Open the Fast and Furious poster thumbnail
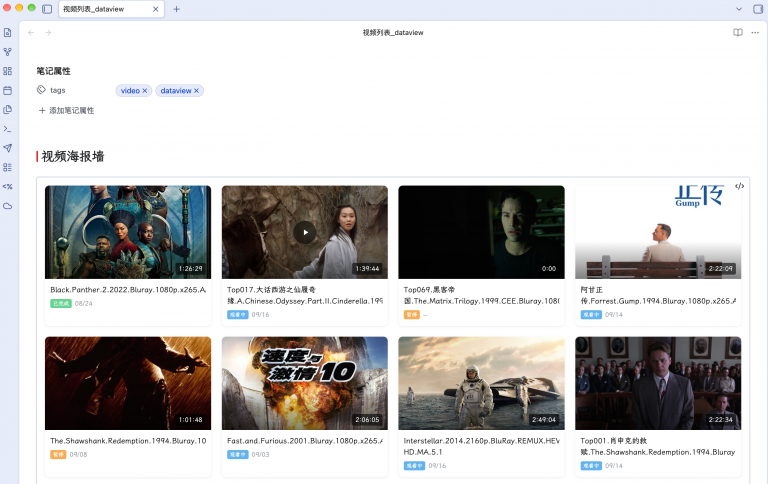The image size is (768, 484). (x=305, y=383)
